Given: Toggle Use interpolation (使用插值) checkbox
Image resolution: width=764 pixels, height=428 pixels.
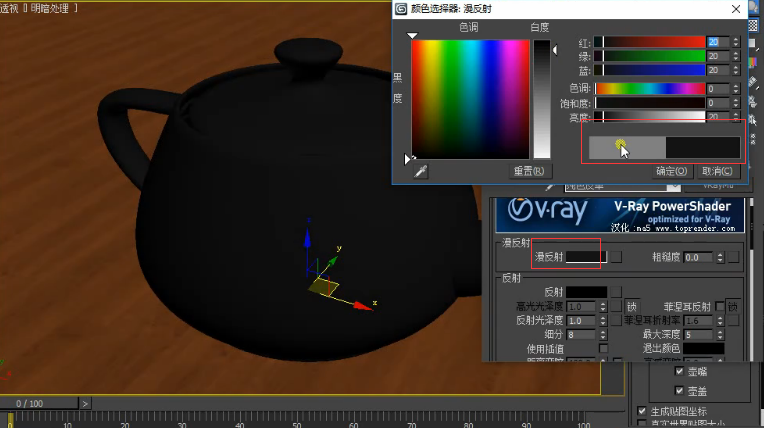Looking at the screenshot, I should pos(603,349).
